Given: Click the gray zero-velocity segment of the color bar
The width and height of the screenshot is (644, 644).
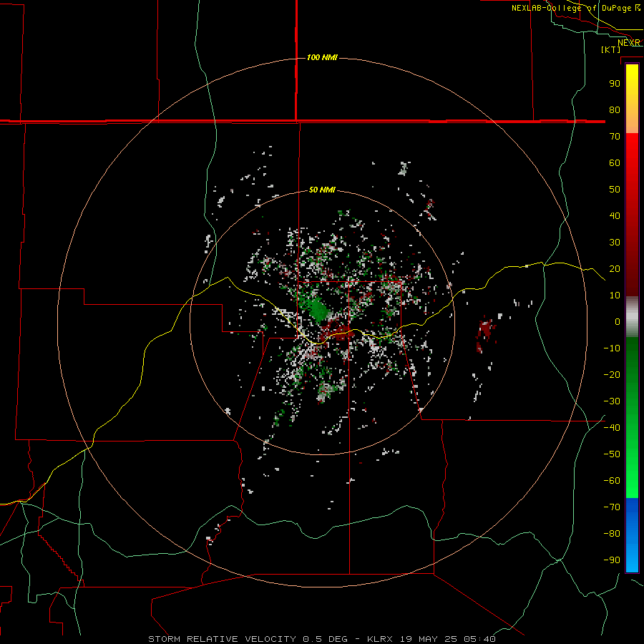Looking at the screenshot, I should coord(632,317).
